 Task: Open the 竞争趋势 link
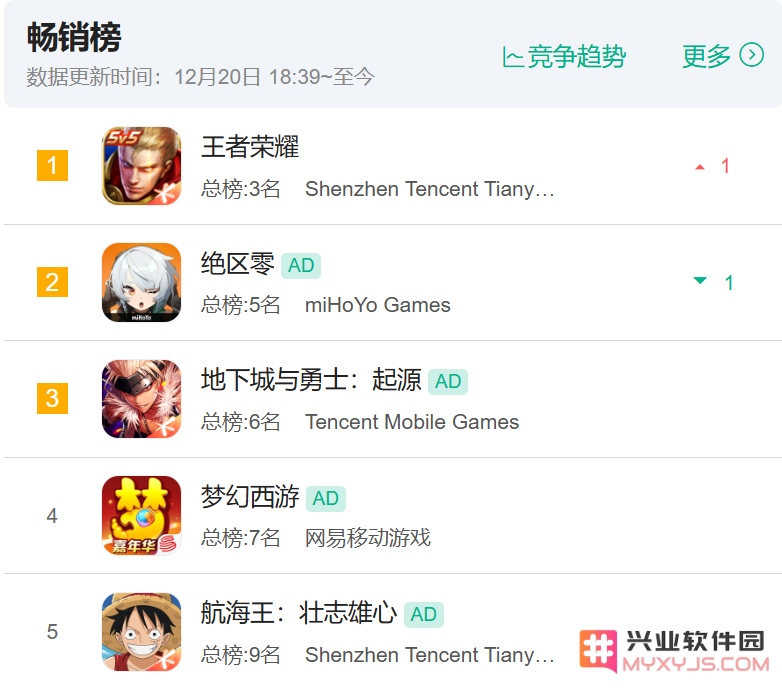(x=564, y=56)
